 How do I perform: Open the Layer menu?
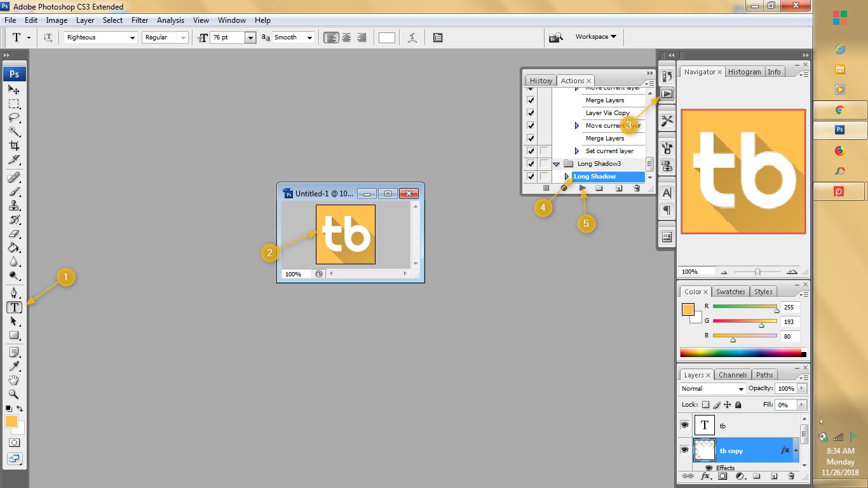pyautogui.click(x=85, y=20)
